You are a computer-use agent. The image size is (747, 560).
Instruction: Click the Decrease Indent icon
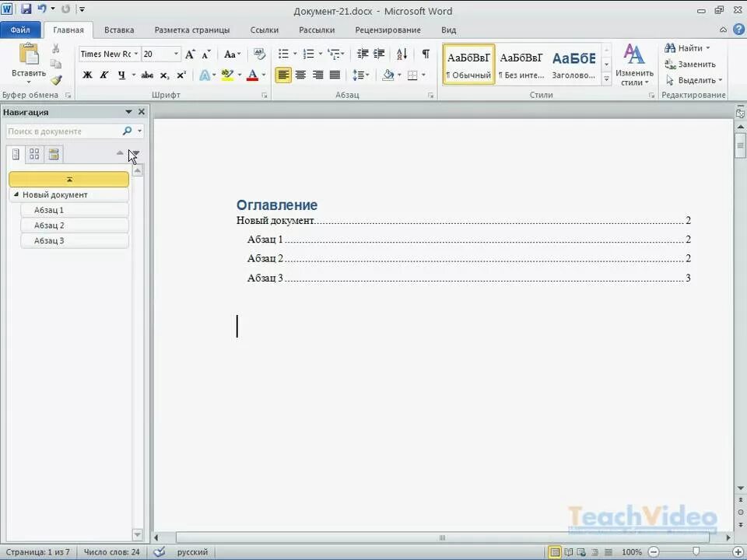point(363,54)
